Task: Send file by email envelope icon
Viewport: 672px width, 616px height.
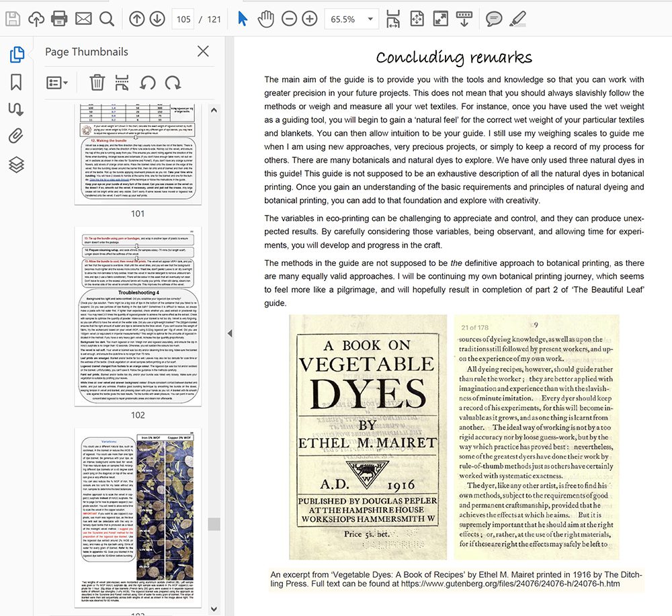Action: (x=83, y=19)
